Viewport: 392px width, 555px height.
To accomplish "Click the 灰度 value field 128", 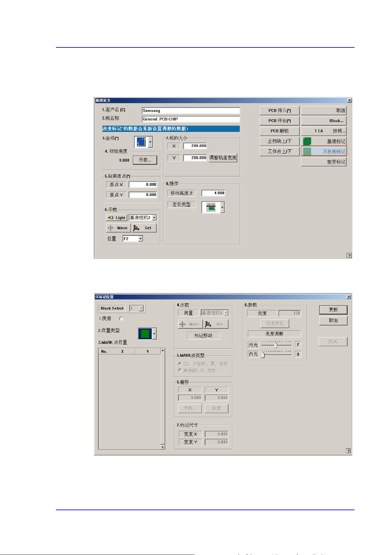I will [x=290, y=313].
